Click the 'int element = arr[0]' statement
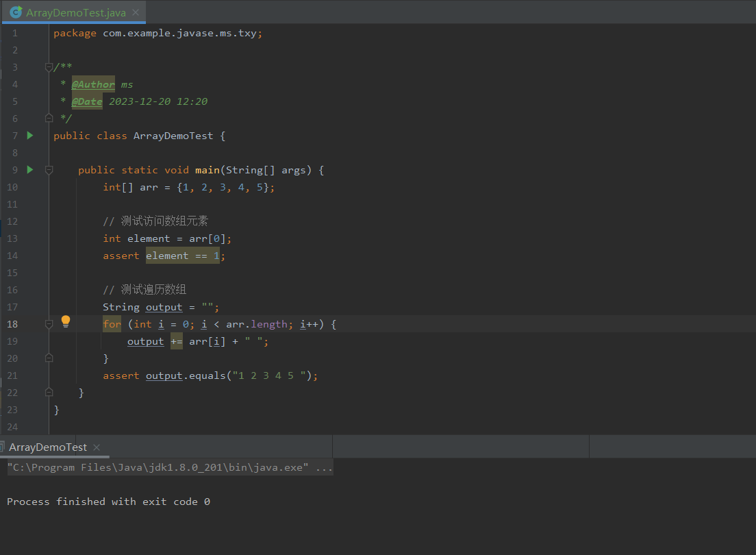Image resolution: width=756 pixels, height=555 pixels. pos(167,239)
